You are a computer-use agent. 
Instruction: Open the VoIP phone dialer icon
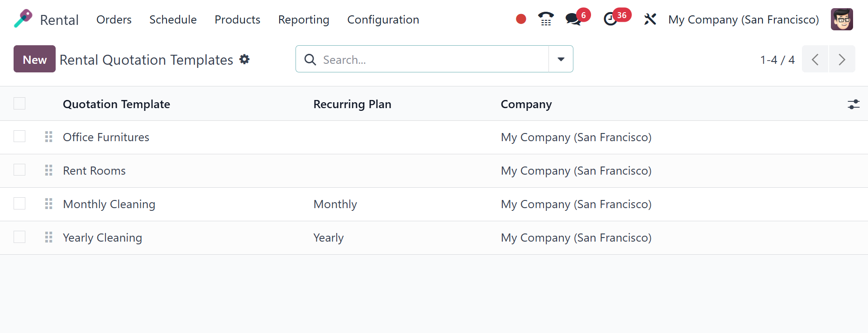(546, 19)
